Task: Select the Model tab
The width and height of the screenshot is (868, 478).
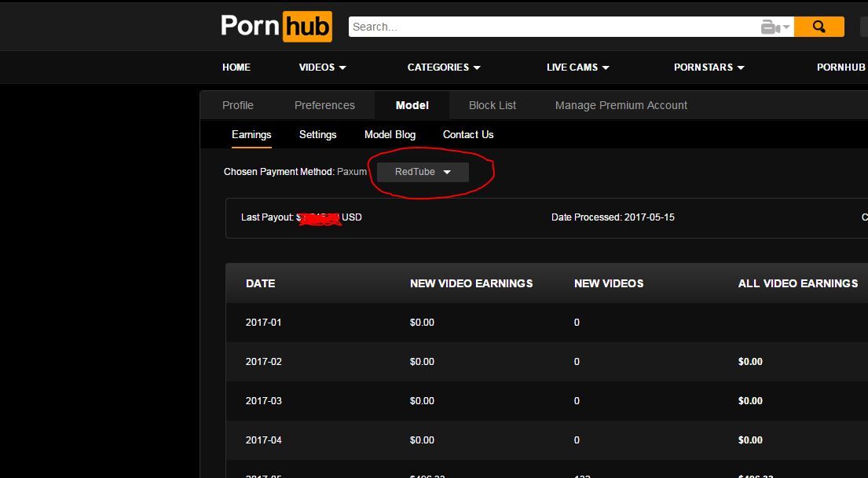Action: click(x=412, y=105)
